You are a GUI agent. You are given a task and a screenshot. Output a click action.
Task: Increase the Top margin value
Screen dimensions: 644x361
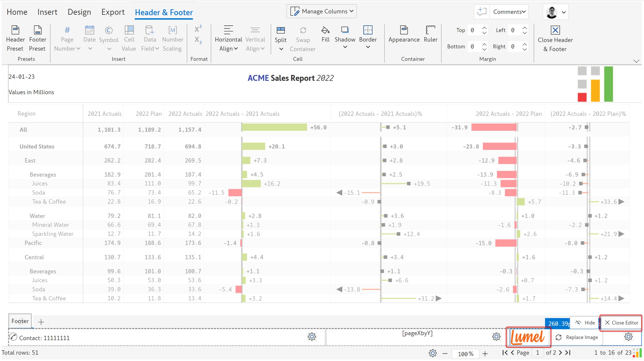click(484, 28)
